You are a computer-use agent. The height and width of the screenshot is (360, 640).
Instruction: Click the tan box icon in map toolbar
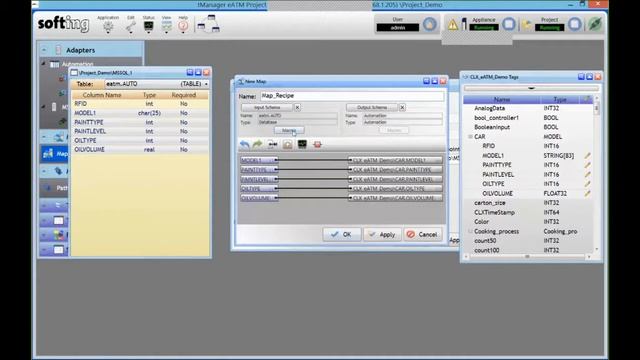pyautogui.click(x=287, y=144)
